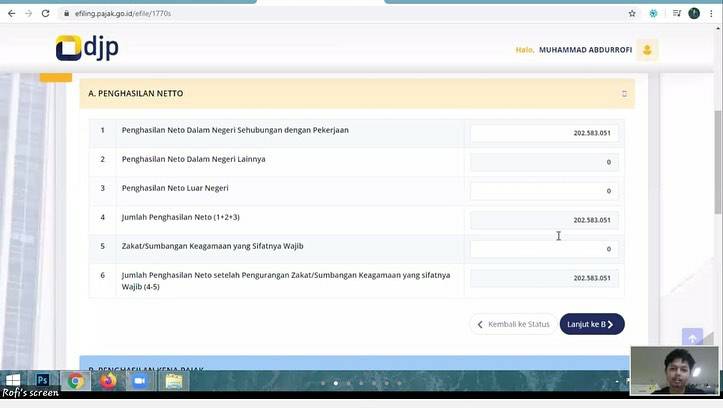The height and width of the screenshot is (408, 723).
Task: Click Lanjut ke B button
Action: (x=591, y=324)
